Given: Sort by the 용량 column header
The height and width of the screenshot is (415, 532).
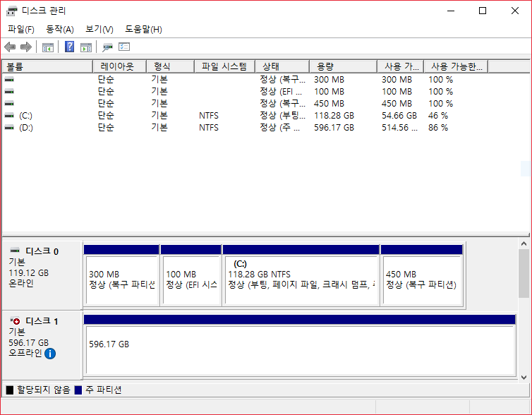Looking at the screenshot, I should pos(344,66).
